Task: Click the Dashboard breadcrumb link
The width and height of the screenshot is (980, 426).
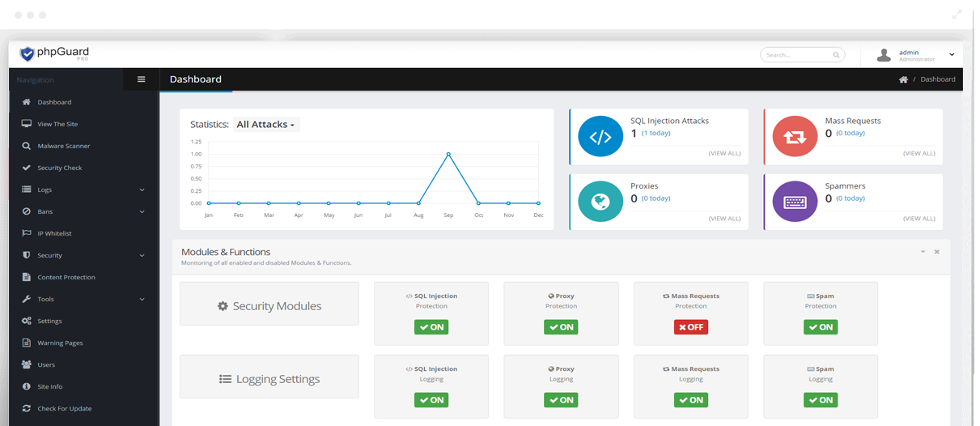Action: click(x=937, y=79)
